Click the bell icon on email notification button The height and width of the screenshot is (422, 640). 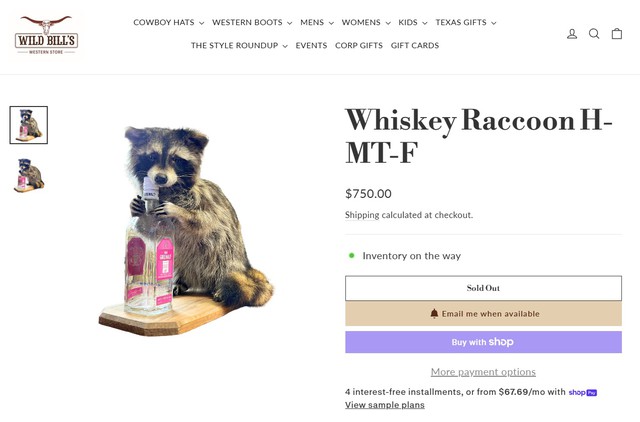(434, 313)
